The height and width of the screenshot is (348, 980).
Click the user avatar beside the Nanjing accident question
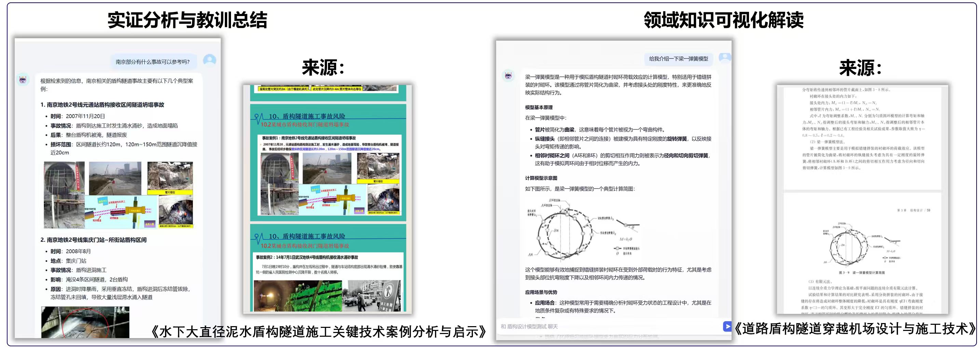pos(209,60)
